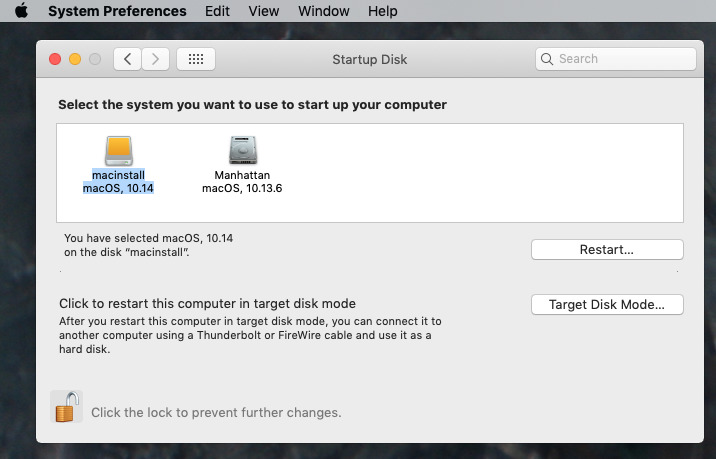Click the Target Disk Mode... button

click(607, 305)
